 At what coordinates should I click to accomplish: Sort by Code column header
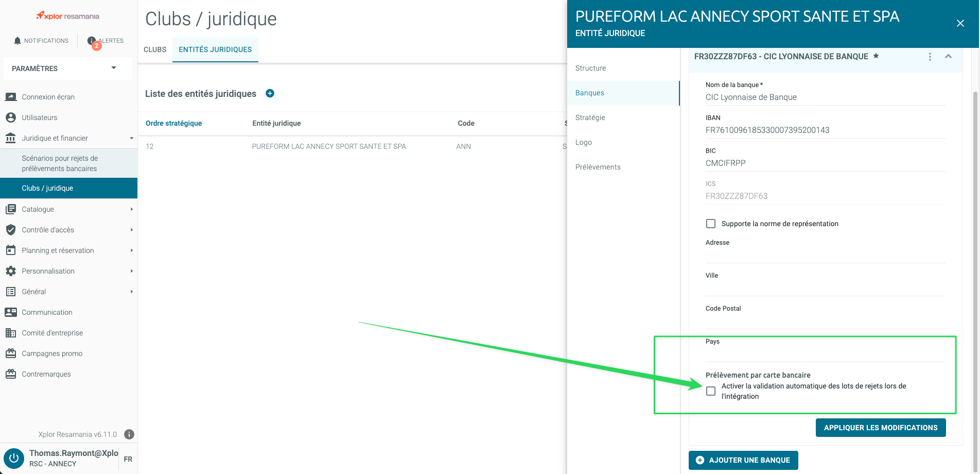pyautogui.click(x=466, y=123)
